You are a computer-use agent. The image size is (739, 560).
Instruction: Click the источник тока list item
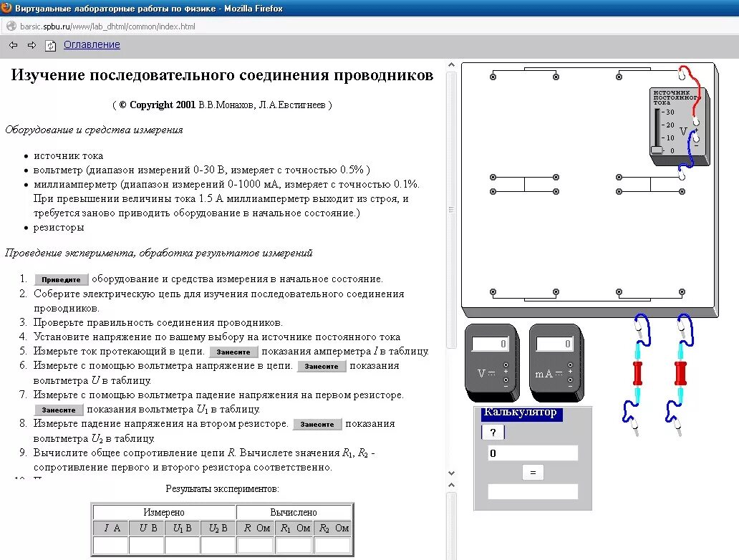pyautogui.click(x=68, y=156)
